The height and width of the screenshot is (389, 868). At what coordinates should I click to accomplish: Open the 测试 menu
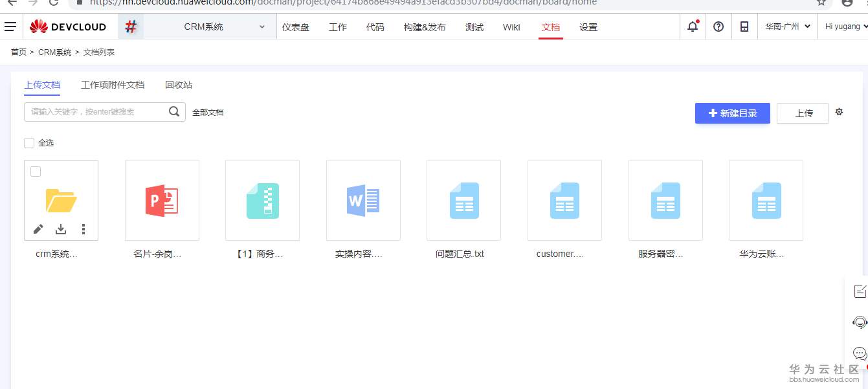pos(474,27)
